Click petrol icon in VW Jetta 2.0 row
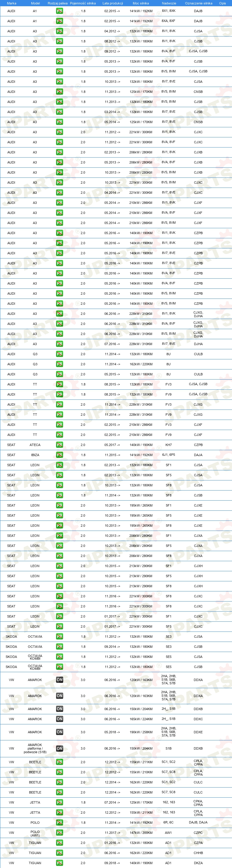The image size is (232, 868). 60,813
